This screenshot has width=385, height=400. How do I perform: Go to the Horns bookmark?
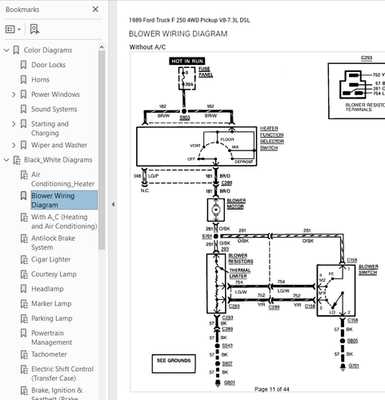tap(40, 80)
